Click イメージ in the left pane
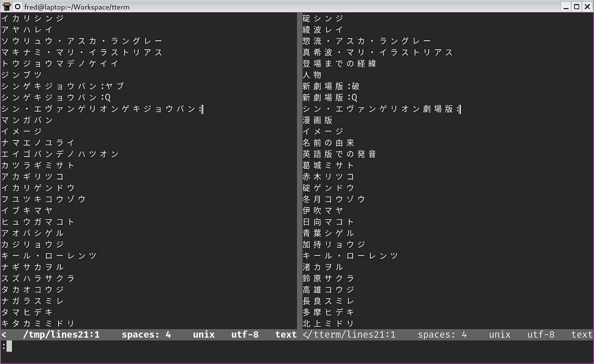The image size is (594, 364). tap(21, 132)
